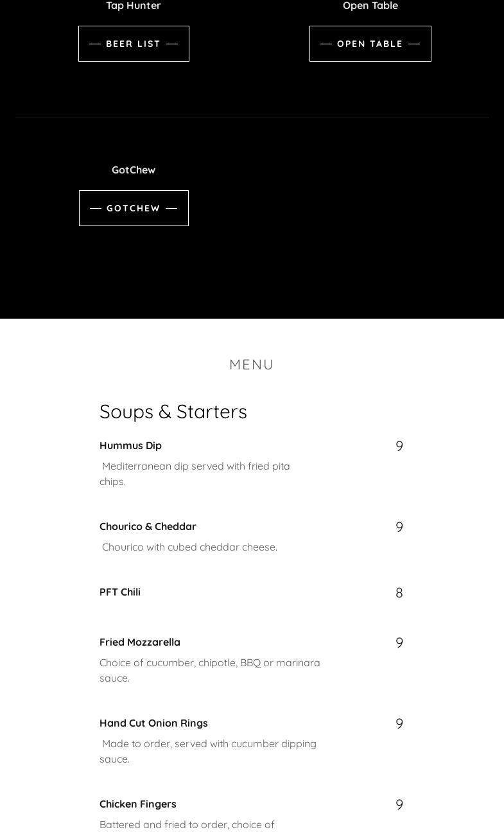Select the Fried Mozzarella item title
This screenshot has width=504, height=832.
pyautogui.click(x=140, y=642)
